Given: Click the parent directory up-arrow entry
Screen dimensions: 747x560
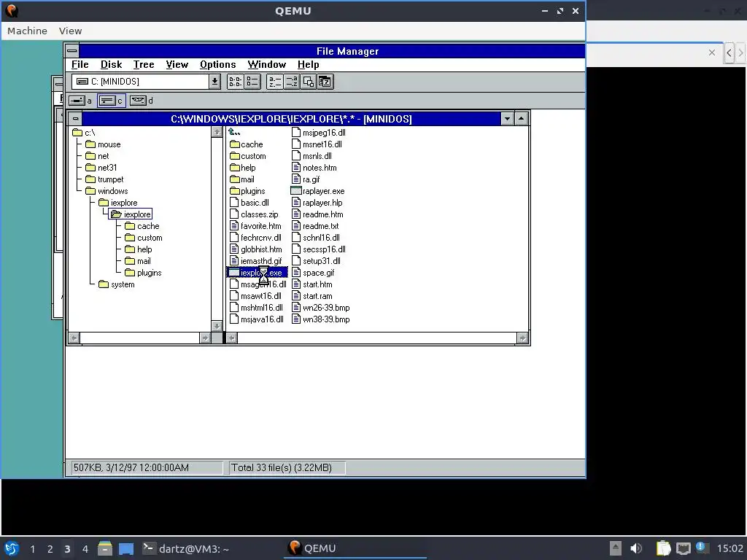Looking at the screenshot, I should click(234, 132).
